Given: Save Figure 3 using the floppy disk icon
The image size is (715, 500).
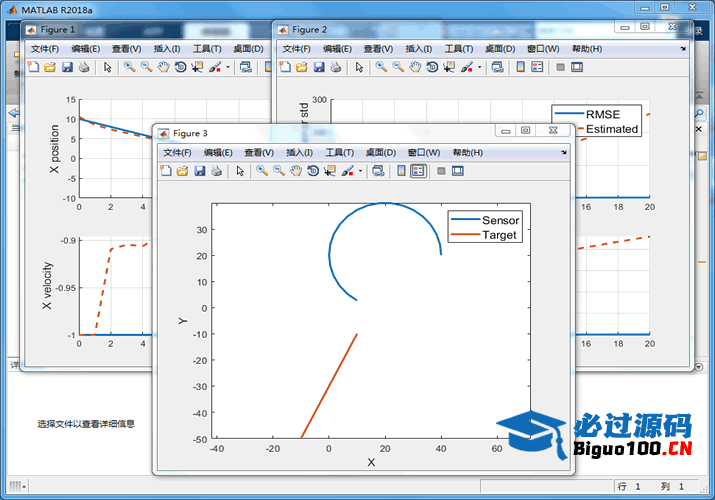Looking at the screenshot, I should point(199,171).
